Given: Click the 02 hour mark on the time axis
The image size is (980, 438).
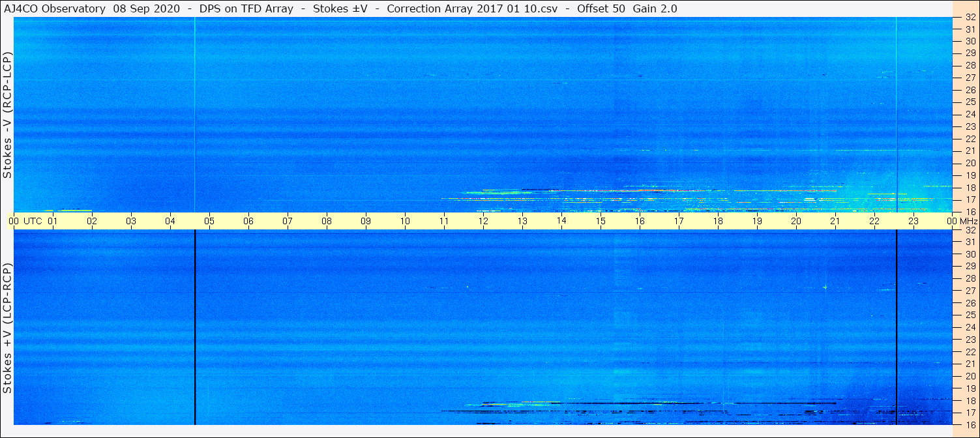Looking at the screenshot, I should [92, 221].
